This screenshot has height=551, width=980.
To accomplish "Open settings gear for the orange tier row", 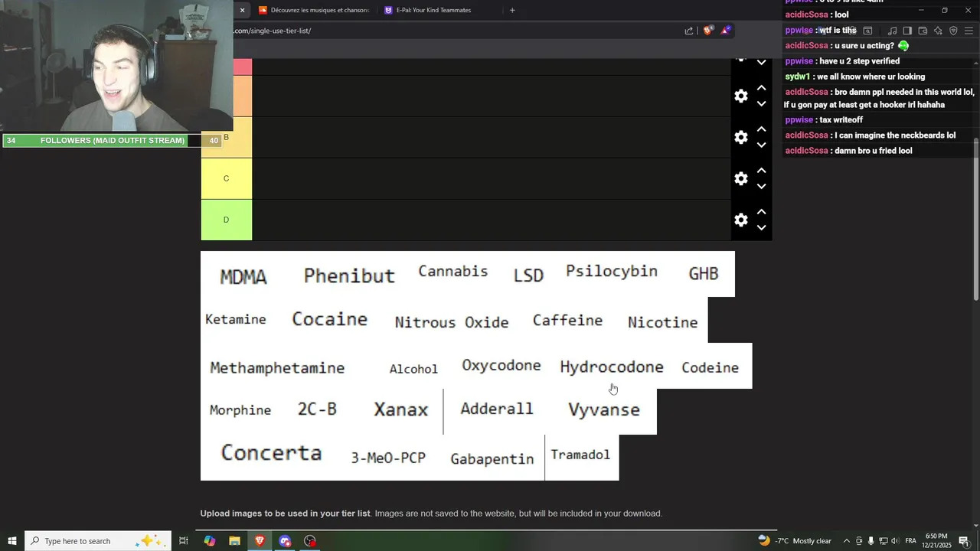I will point(741,96).
